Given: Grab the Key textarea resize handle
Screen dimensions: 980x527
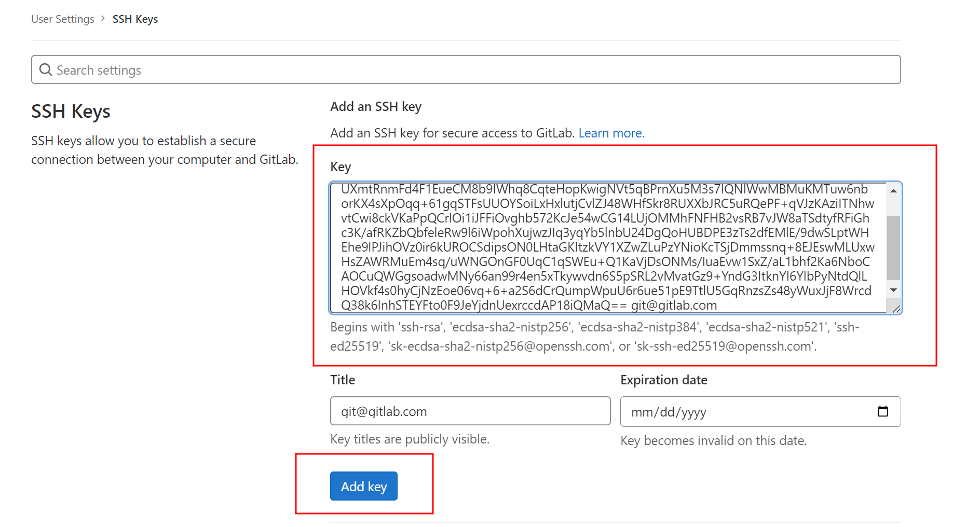Looking at the screenshot, I should tap(896, 309).
